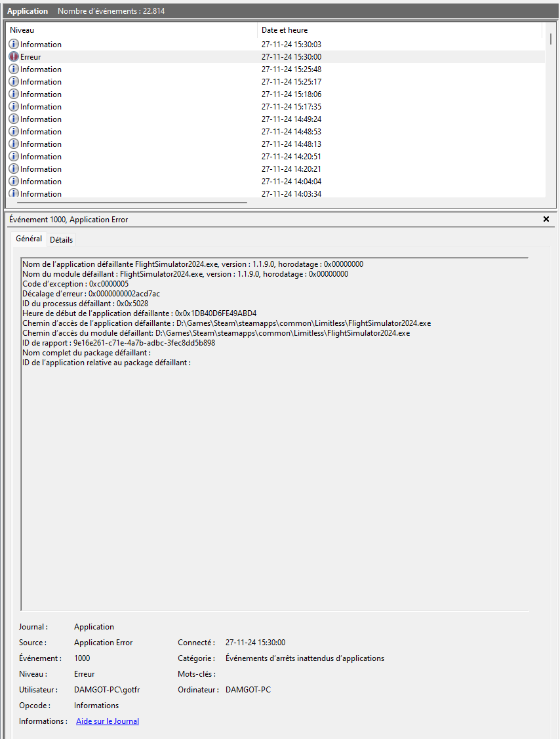
Task: Close the Événement 1000 details pane
Action: [546, 219]
